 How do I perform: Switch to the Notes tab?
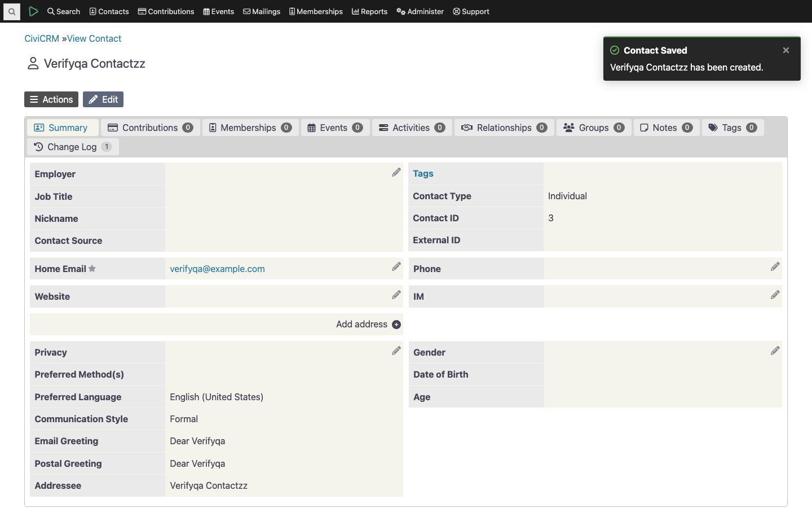click(x=667, y=128)
